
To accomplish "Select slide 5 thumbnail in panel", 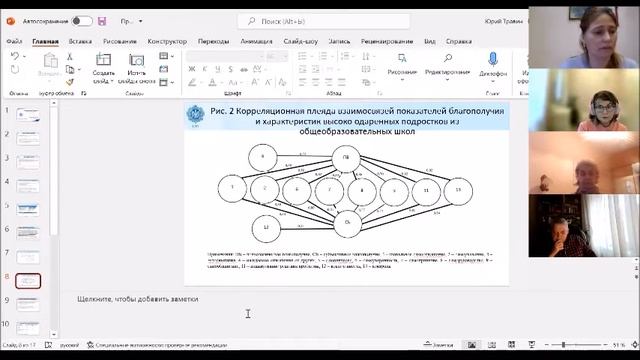I will (28, 209).
